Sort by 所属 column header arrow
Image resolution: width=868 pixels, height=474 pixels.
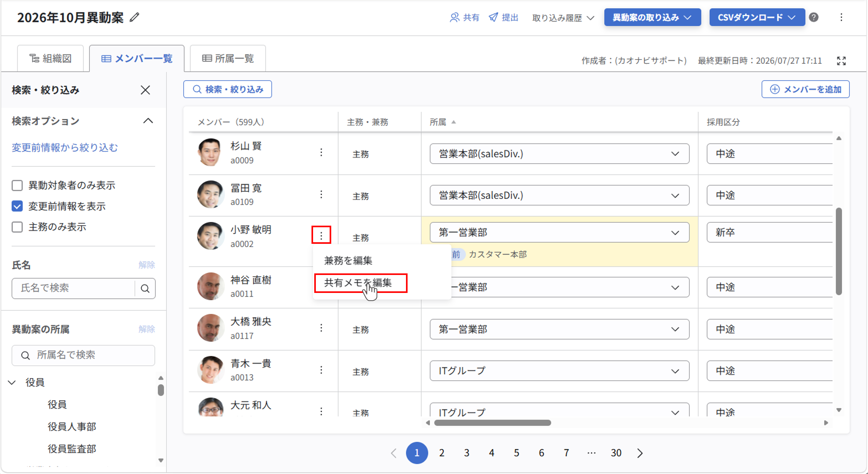(454, 122)
